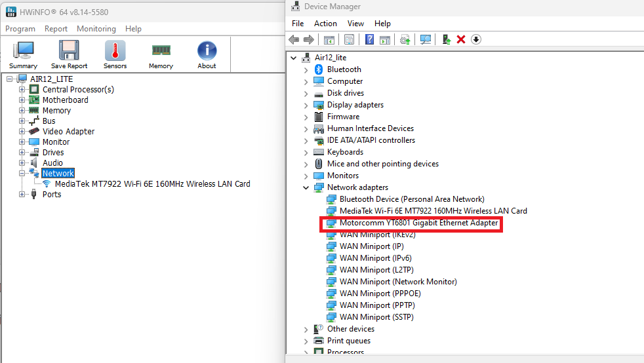Select Audio node in HWiNFO tree
The width and height of the screenshot is (644, 363).
(52, 163)
